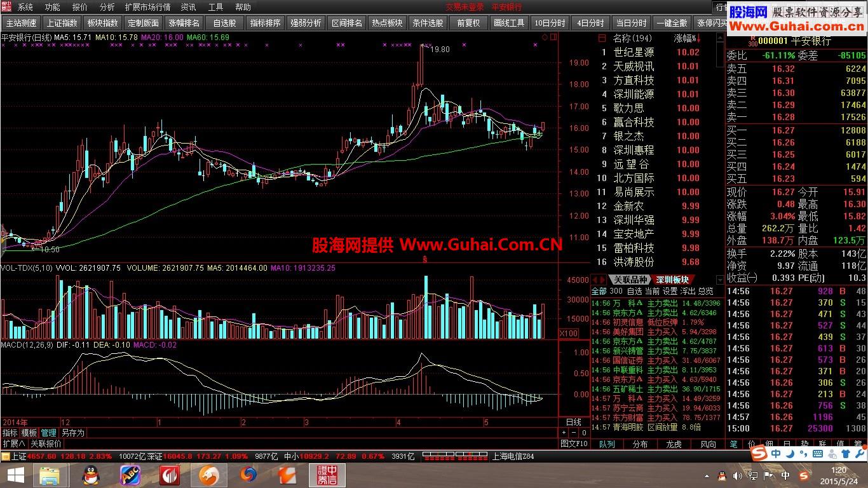Select the 全部 filter tab
Image resolution: width=868 pixels, height=488 pixels.
[x=599, y=291]
